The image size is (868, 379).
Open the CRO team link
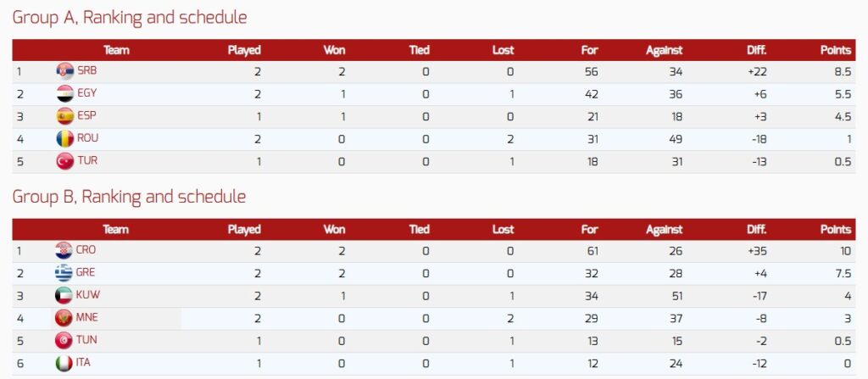click(x=86, y=251)
